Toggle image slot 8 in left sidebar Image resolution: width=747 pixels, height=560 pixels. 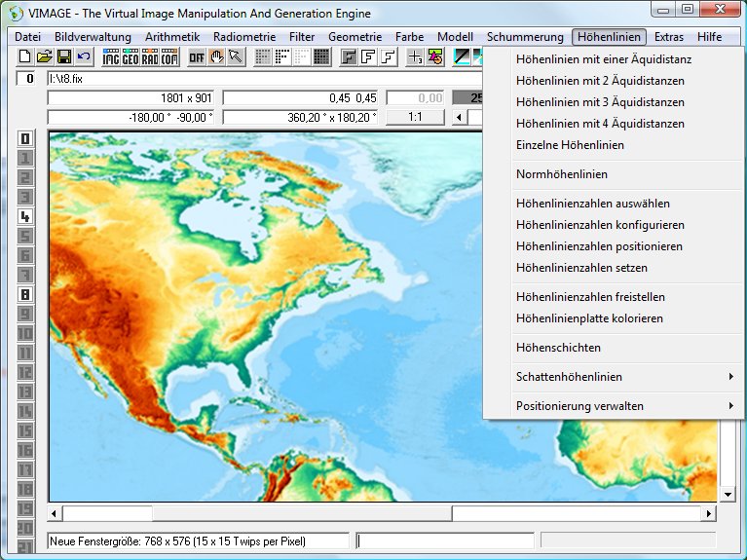25,294
